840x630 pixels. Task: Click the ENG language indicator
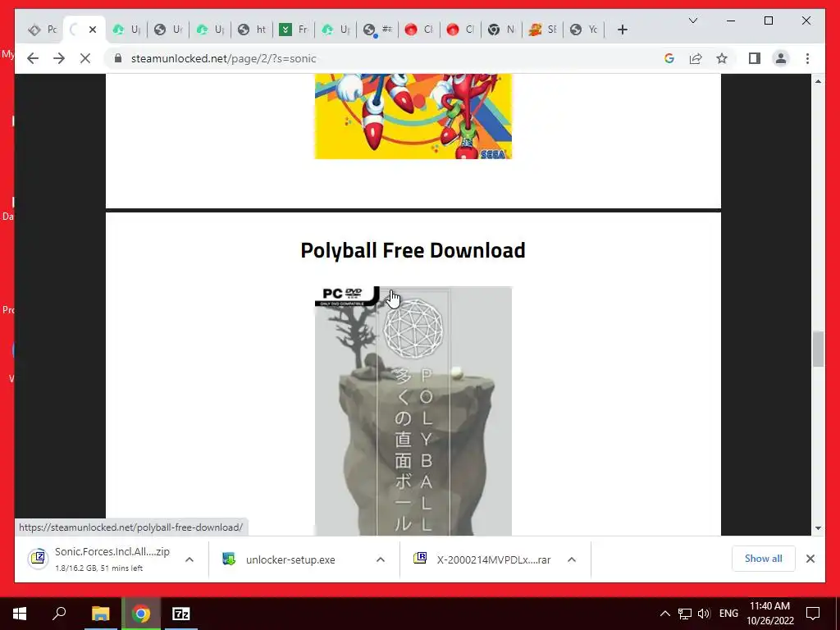[728, 614]
